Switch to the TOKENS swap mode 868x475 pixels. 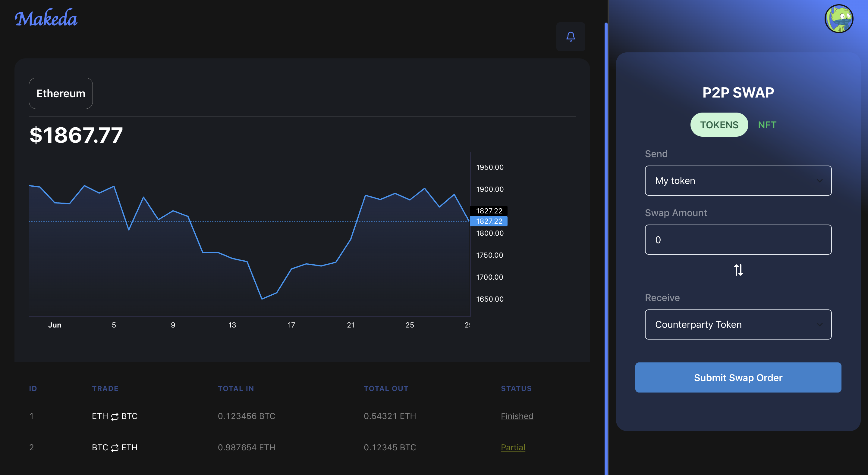(x=719, y=125)
